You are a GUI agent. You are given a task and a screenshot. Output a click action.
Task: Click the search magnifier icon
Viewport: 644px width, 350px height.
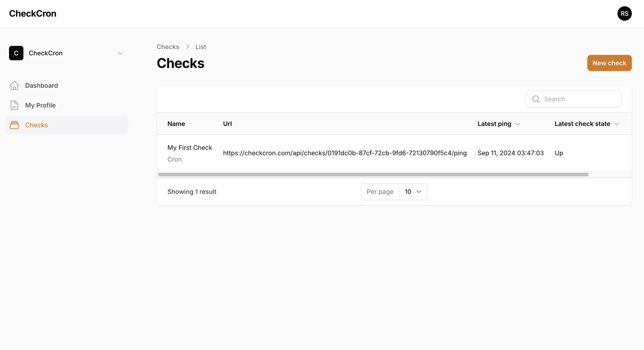[x=536, y=99]
